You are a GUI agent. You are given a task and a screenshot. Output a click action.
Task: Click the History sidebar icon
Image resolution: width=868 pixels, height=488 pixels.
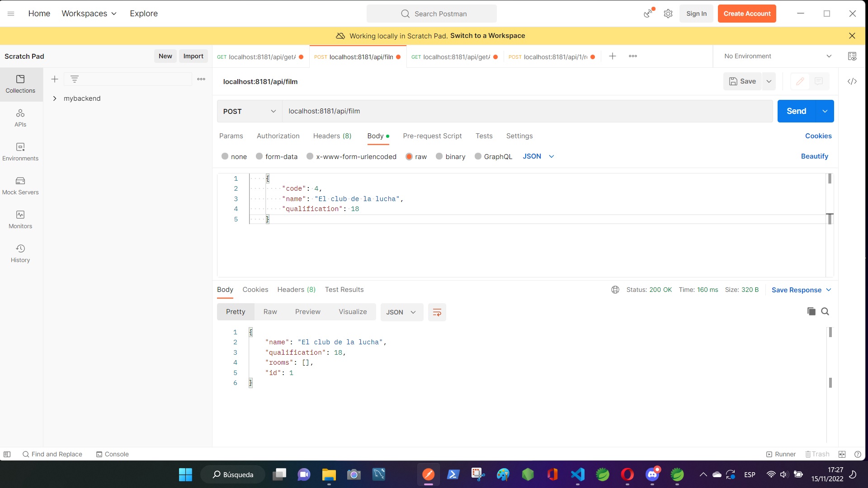pyautogui.click(x=20, y=248)
